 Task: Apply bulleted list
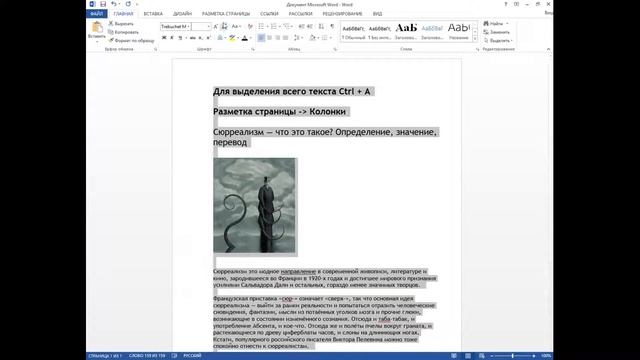[261, 27]
